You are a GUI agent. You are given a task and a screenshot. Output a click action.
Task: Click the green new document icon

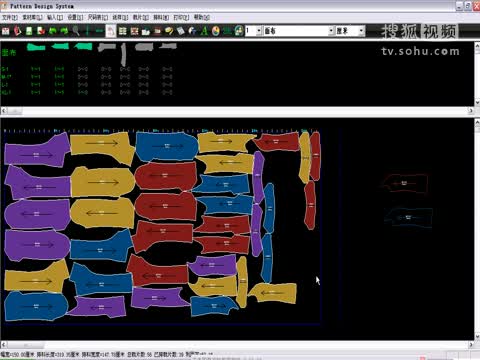point(29,31)
